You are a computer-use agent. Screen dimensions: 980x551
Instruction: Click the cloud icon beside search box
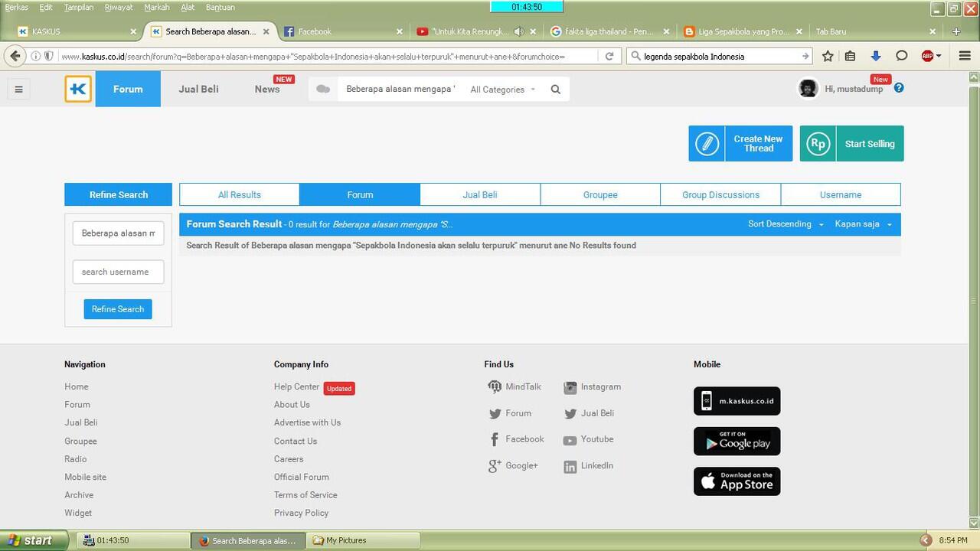click(323, 89)
